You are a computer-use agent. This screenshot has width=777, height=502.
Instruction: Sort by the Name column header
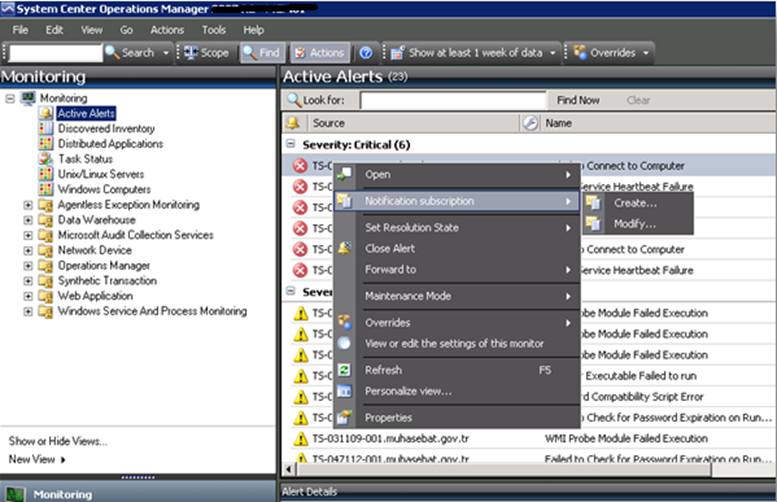pos(658,123)
